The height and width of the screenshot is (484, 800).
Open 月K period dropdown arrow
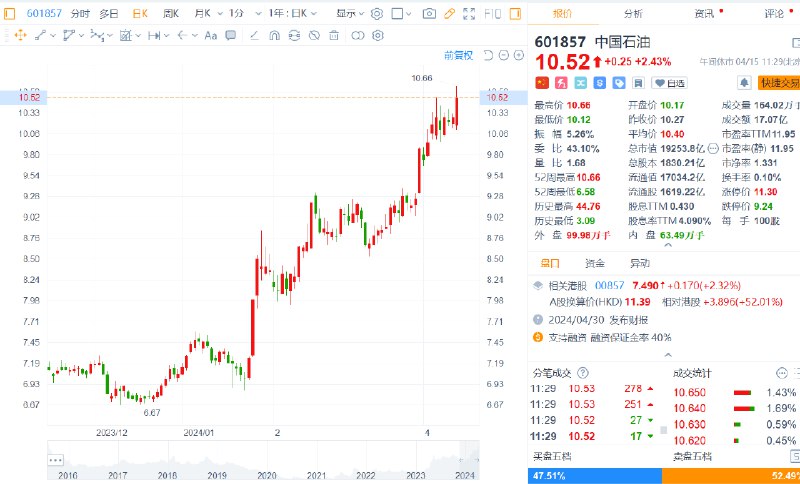pos(221,14)
